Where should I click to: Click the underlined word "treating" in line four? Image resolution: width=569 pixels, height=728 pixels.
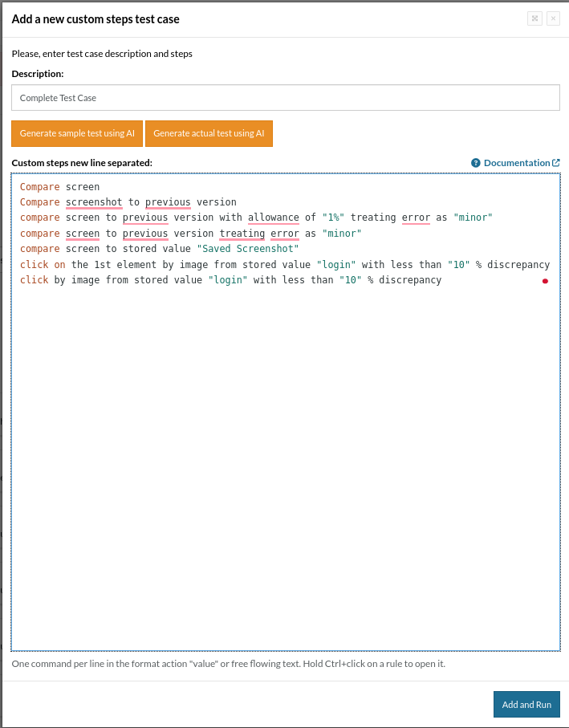pos(242,234)
